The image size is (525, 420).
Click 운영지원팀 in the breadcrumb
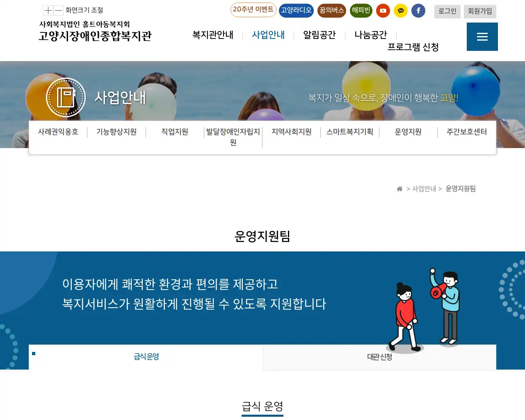[x=461, y=189]
